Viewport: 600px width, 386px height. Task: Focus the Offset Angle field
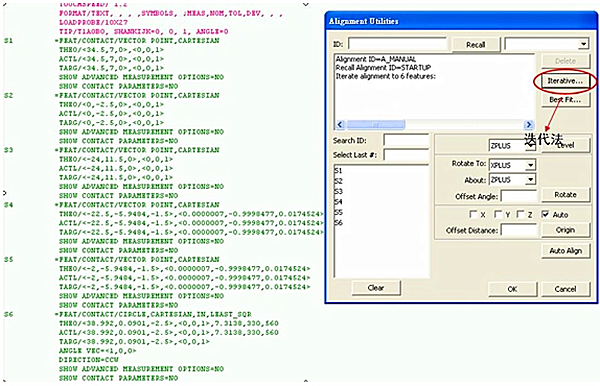520,196
